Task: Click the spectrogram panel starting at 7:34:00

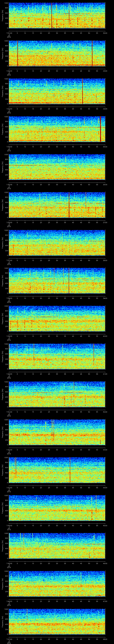Action: click(57, 129)
